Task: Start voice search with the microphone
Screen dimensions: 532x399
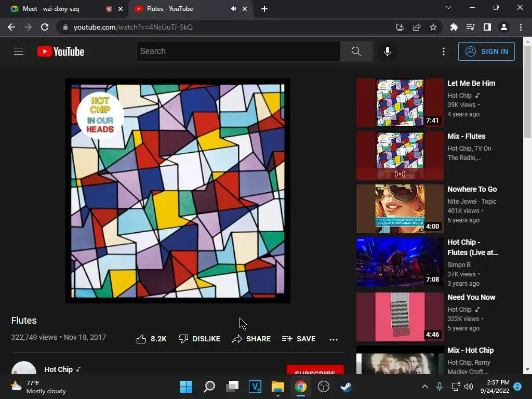Action: tap(387, 51)
